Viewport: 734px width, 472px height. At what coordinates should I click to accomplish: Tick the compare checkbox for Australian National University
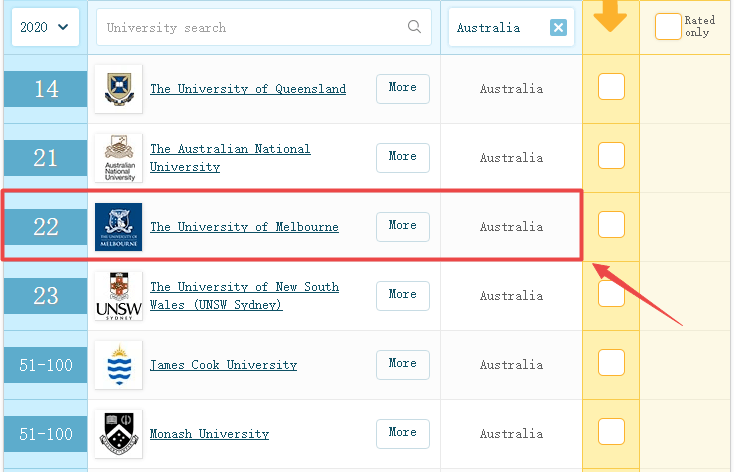coord(611,155)
